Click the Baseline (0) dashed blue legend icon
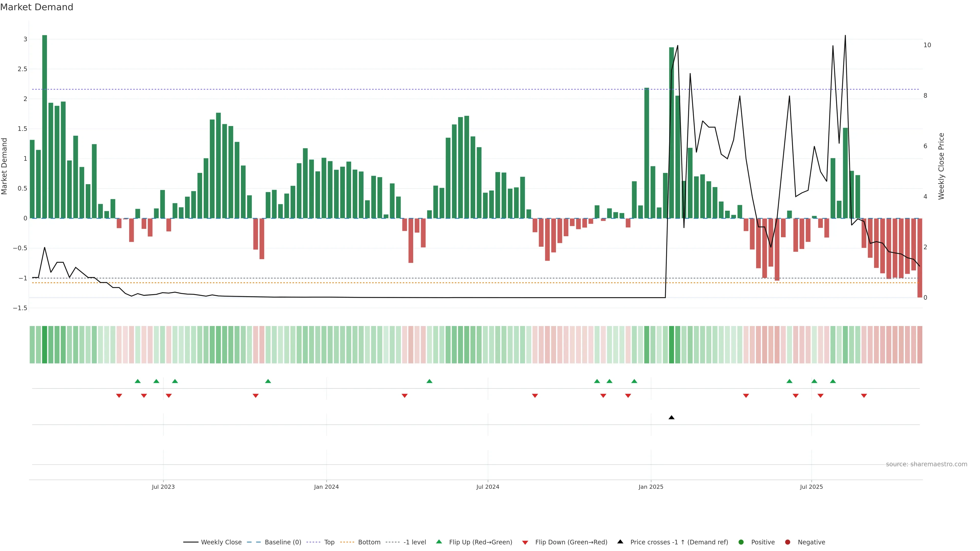This screenshot has width=980, height=551. [254, 542]
